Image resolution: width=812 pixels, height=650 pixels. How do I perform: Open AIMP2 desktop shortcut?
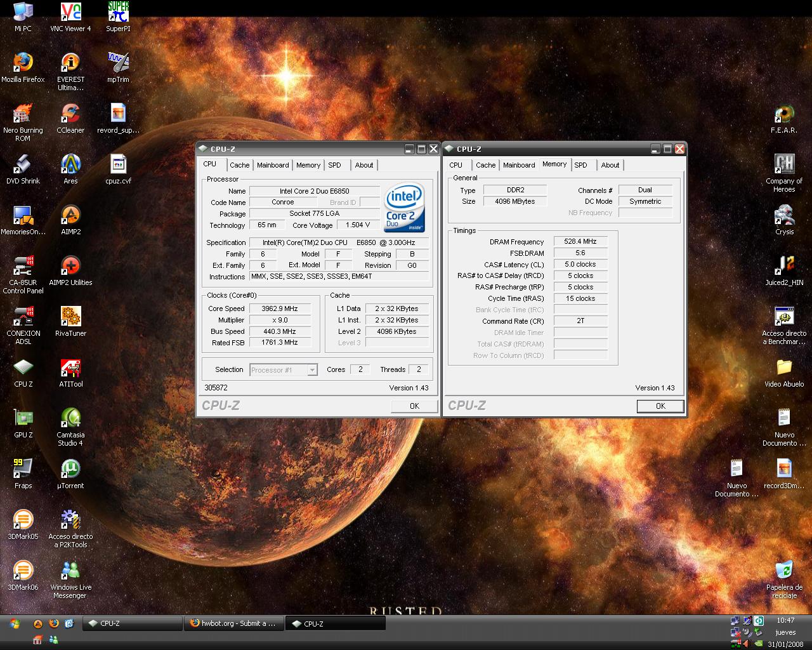70,220
